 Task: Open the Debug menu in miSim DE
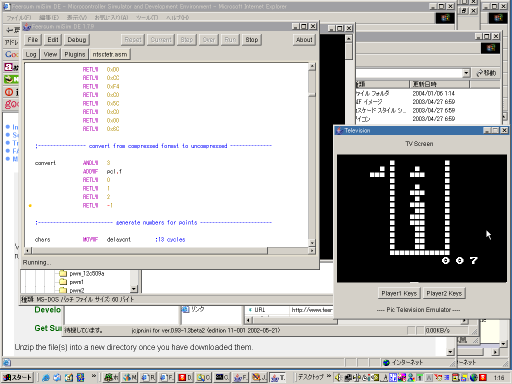click(77, 40)
